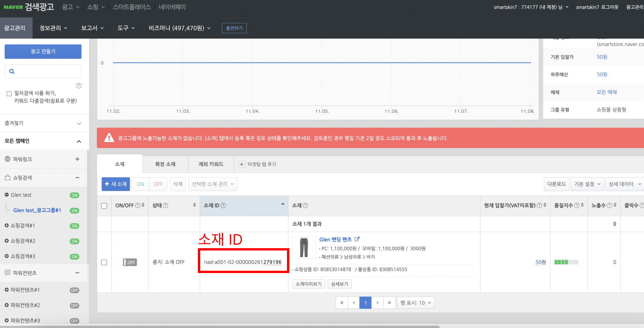This screenshot has width=644, height=328.
Task: Open the search field via magnifier icon
Action: (12, 71)
